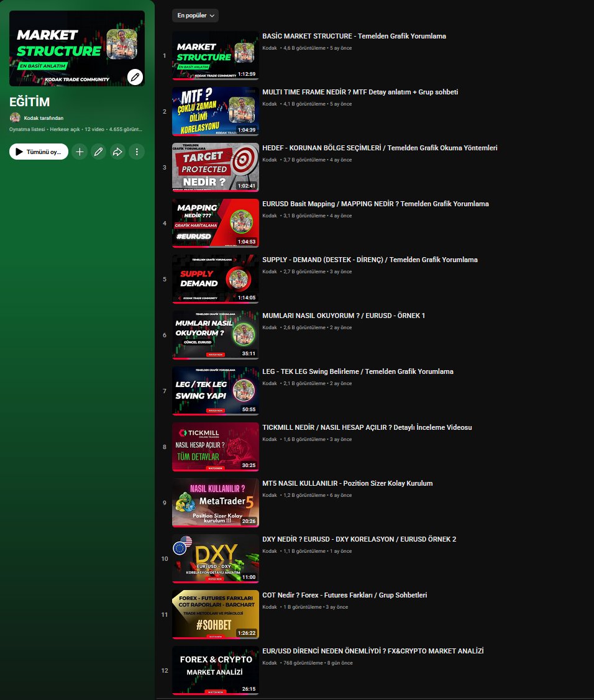
Task: Click the 1:12:59 duration badge
Action: [247, 74]
